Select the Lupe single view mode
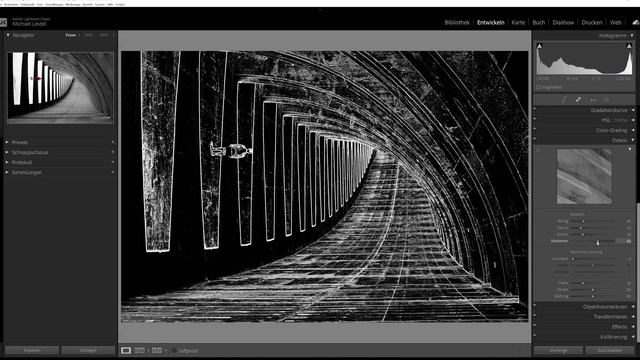The image size is (640, 360). pyautogui.click(x=126, y=350)
